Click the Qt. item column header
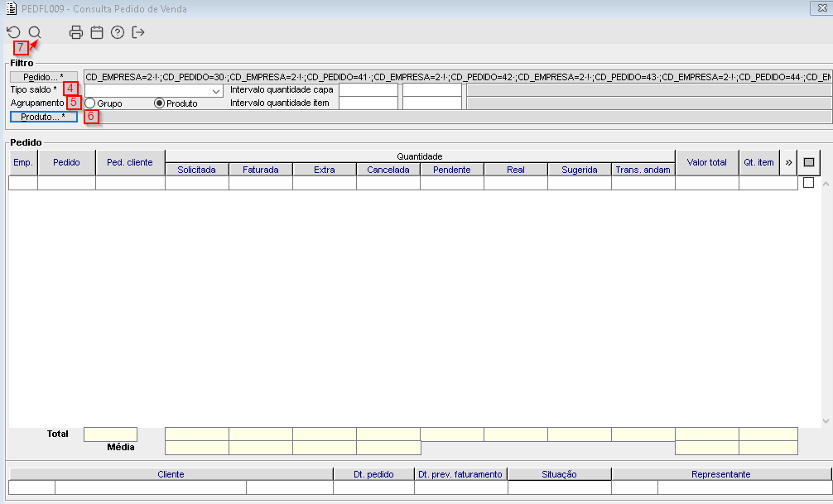 758,162
